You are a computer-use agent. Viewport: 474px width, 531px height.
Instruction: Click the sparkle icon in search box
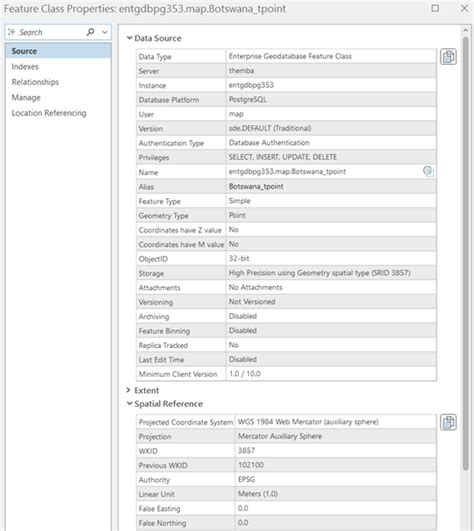click(x=12, y=32)
